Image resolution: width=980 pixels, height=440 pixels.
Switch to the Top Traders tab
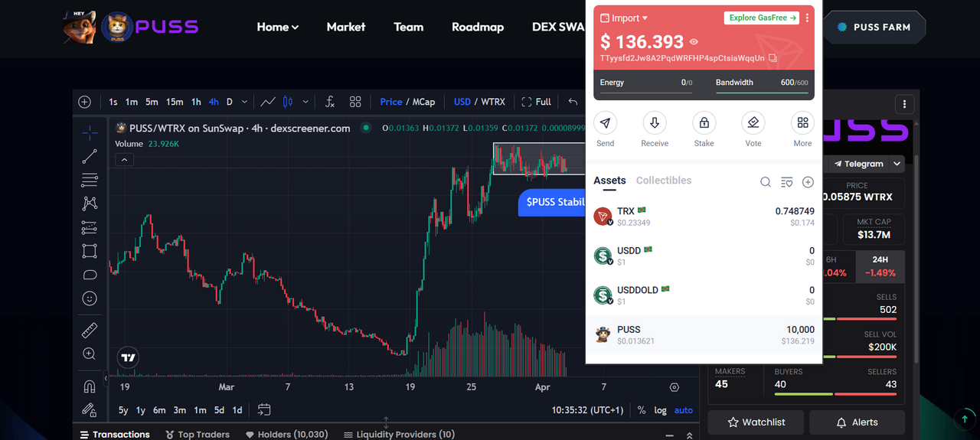click(198, 434)
